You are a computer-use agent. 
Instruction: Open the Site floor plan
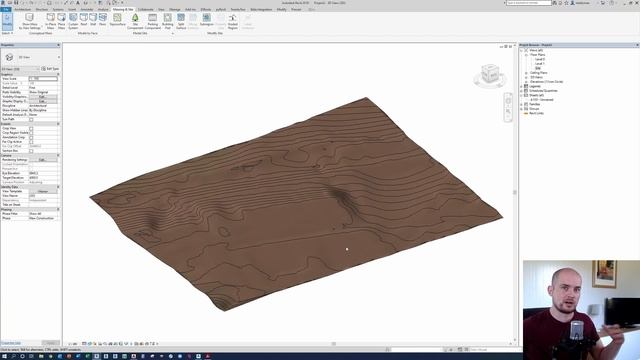(538, 68)
